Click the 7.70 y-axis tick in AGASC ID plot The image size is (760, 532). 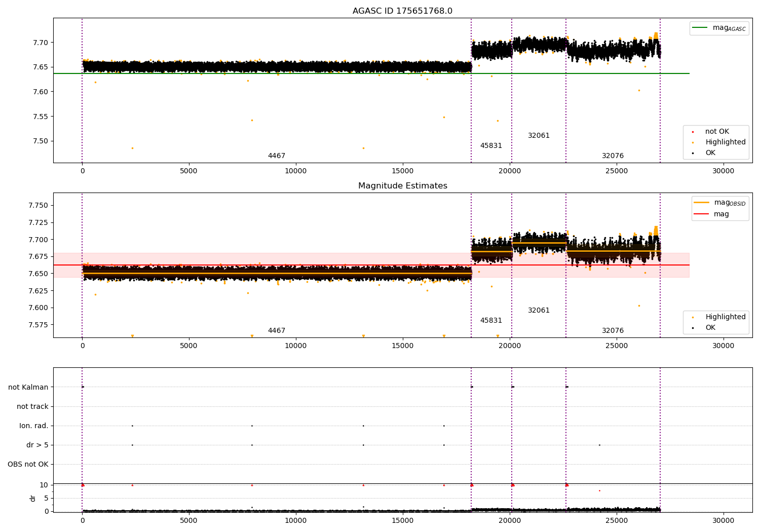[x=41, y=43]
